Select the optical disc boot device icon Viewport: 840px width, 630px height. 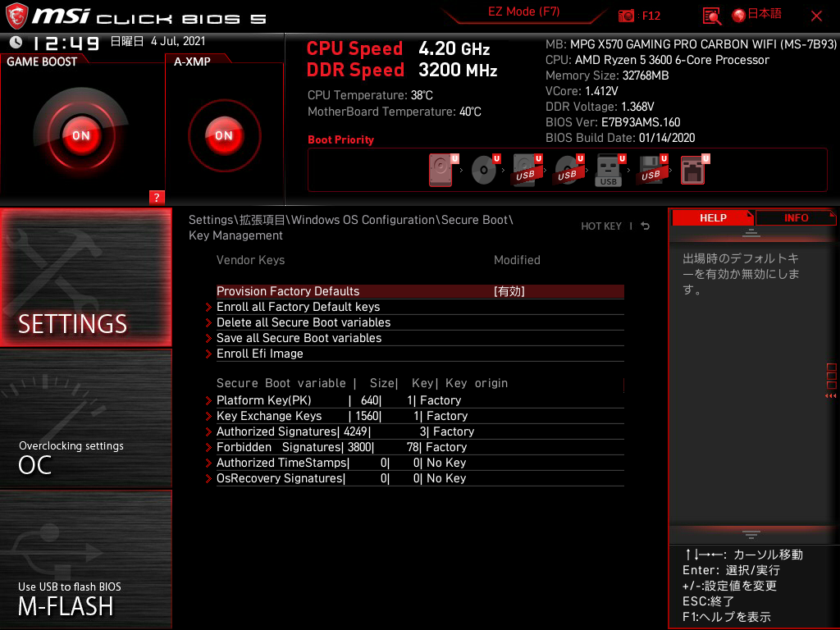[486, 171]
